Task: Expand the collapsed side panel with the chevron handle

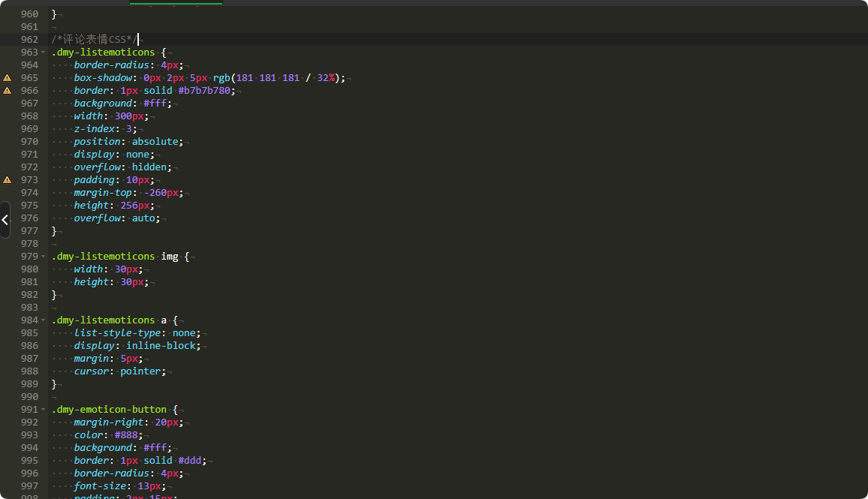Action: [5, 220]
